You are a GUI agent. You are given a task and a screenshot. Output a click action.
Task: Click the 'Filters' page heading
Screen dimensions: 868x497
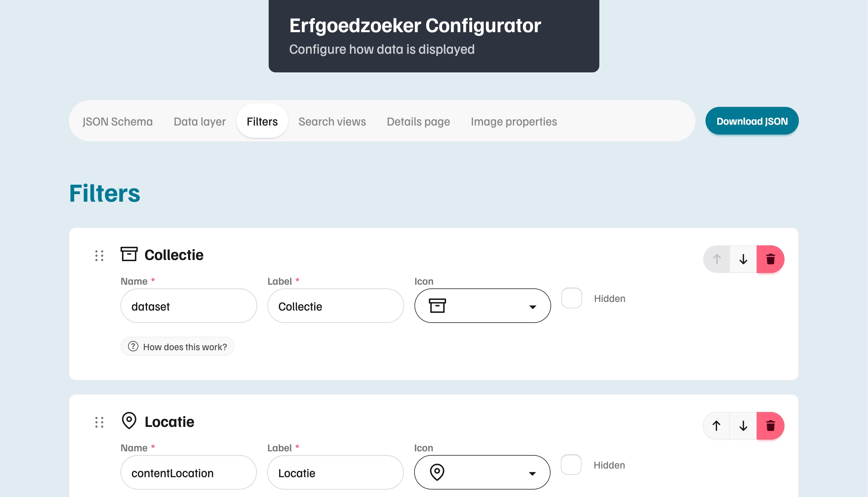click(105, 193)
